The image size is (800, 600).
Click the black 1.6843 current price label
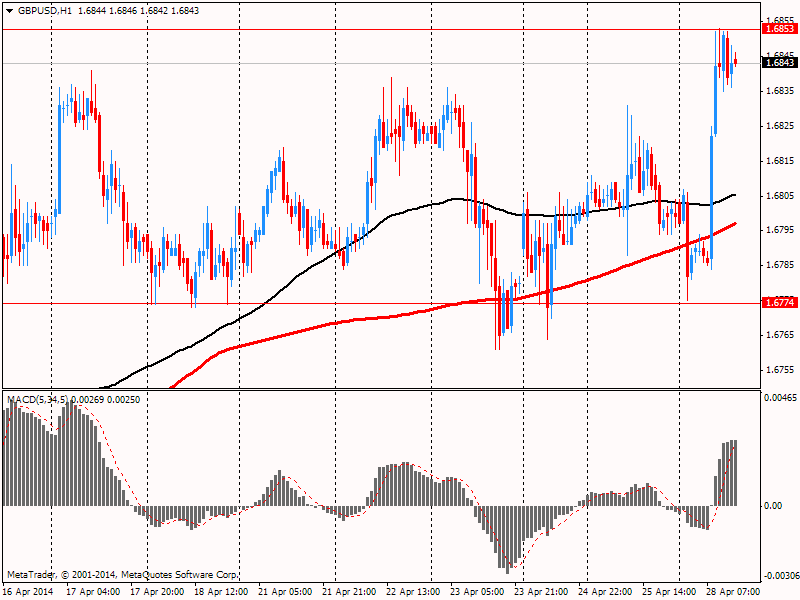coord(778,63)
